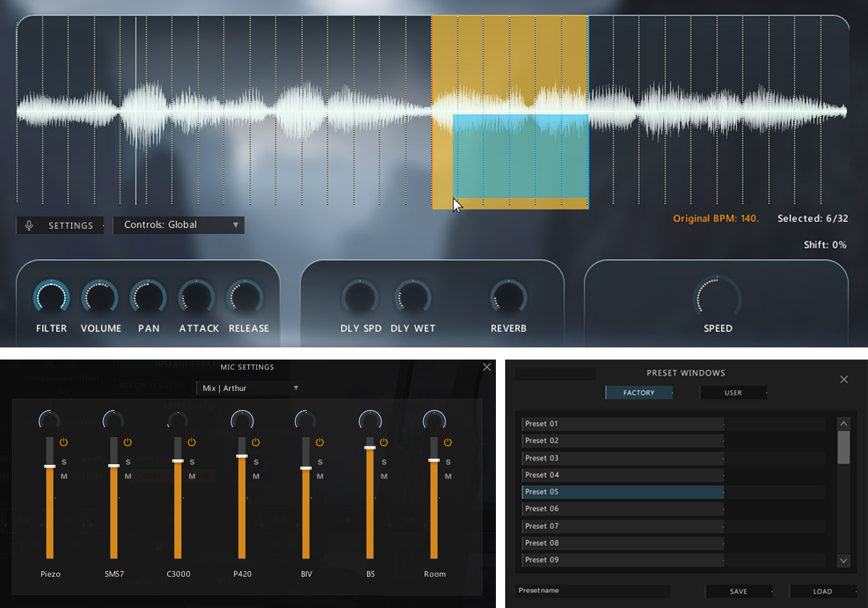Turn the Room pan knob
The width and height of the screenshot is (868, 608).
(x=434, y=420)
